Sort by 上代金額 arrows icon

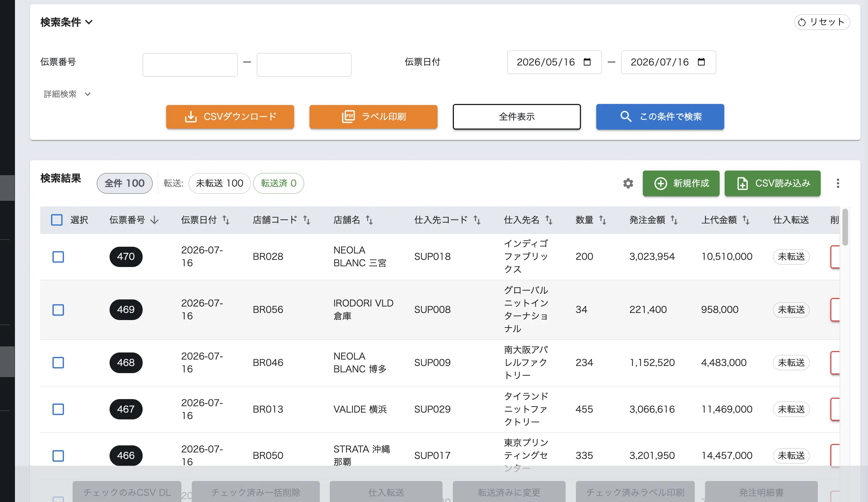tap(746, 220)
